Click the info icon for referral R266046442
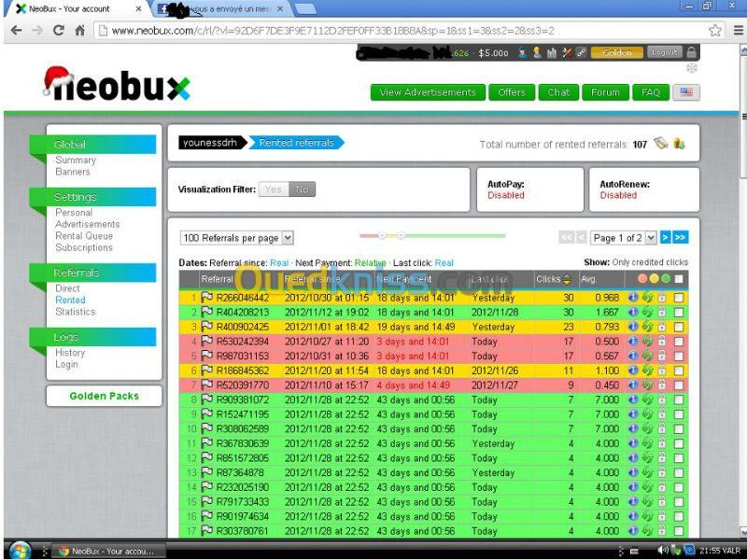Viewport: 747px width, 560px height. pos(633,298)
